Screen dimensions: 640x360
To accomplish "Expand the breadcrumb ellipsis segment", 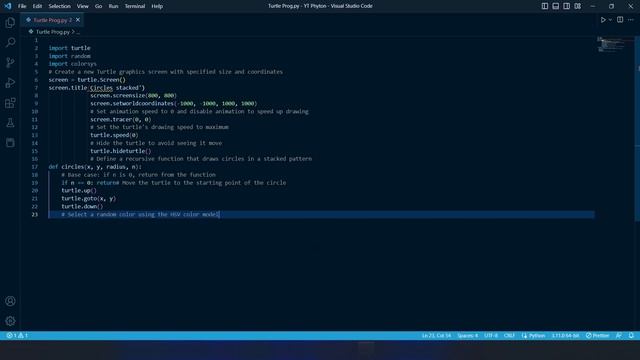I will 78,32.
